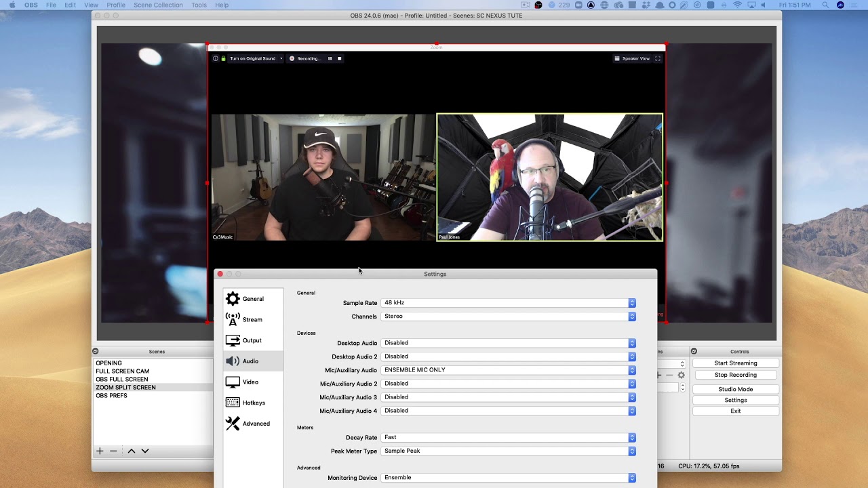Open the Desktop Audio device dropdown
This screenshot has width=868, height=488.
[509, 343]
